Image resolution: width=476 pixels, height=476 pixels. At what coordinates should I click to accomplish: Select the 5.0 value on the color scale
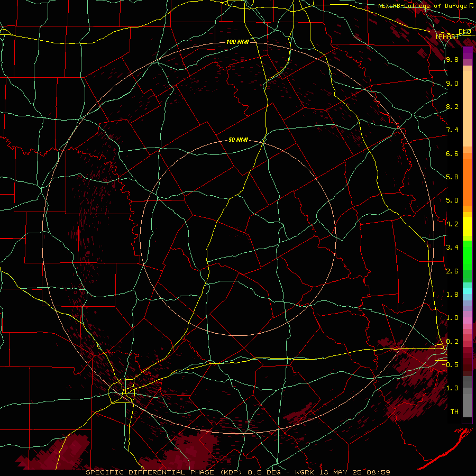pyautogui.click(x=452, y=200)
